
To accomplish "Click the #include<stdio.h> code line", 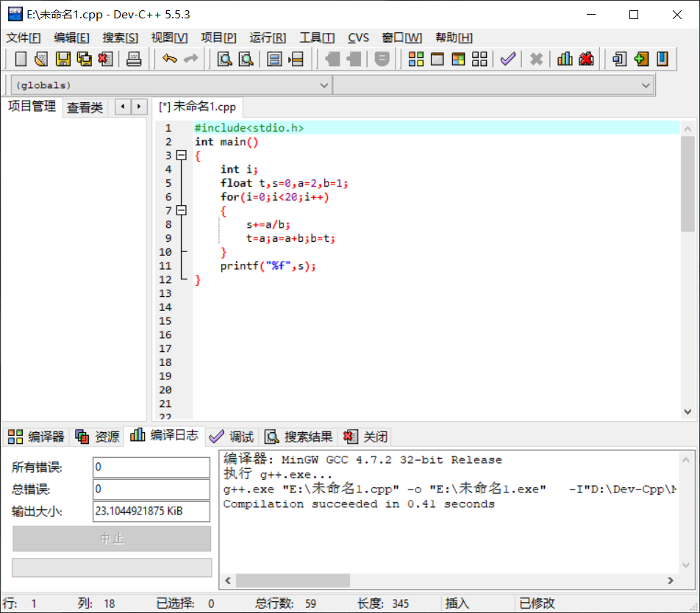I will [x=249, y=128].
